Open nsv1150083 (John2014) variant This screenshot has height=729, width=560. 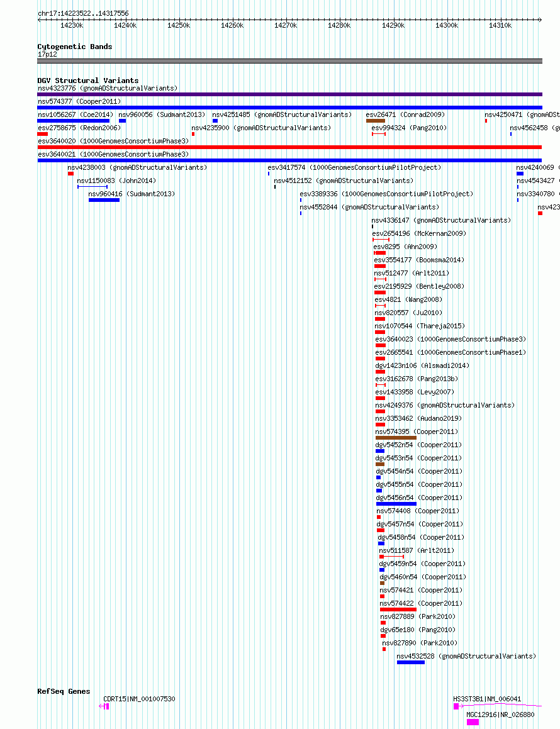[116, 181]
